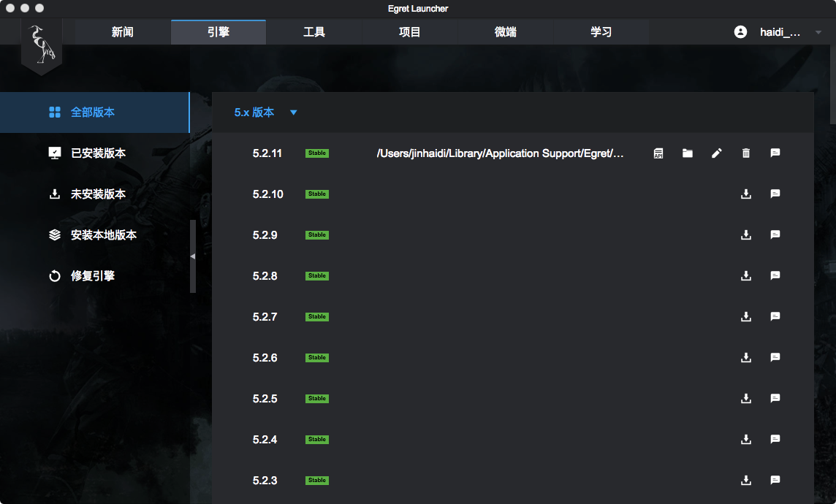Click the Stable badge of 5.2.11
The image size is (836, 504).
tap(317, 153)
